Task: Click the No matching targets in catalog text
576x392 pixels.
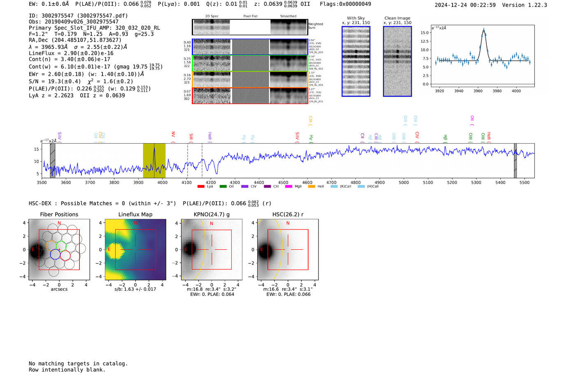Action: (78, 364)
